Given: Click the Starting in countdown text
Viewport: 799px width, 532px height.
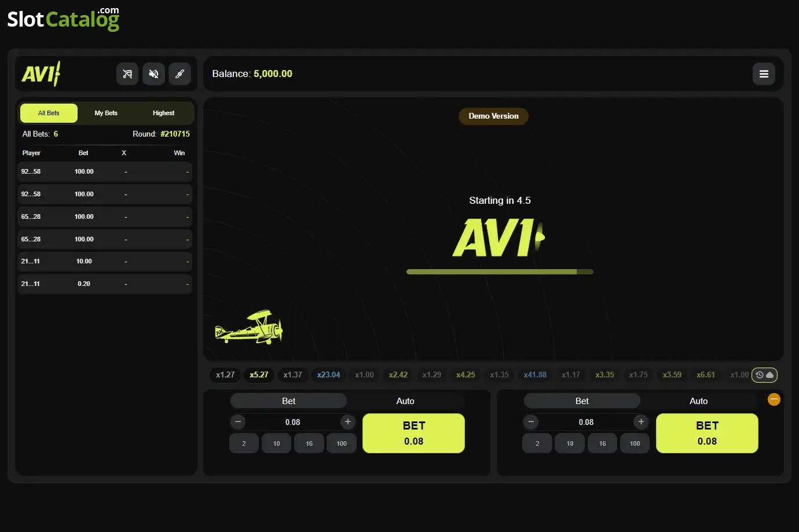Looking at the screenshot, I should (500, 200).
